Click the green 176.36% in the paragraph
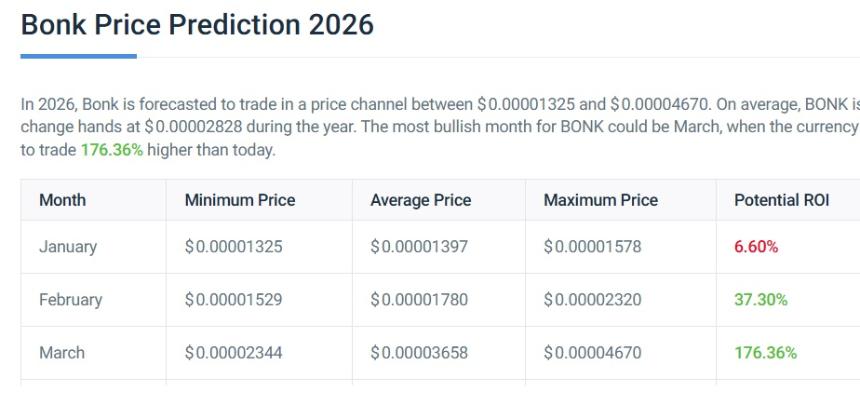The width and height of the screenshot is (860, 418). point(112,150)
